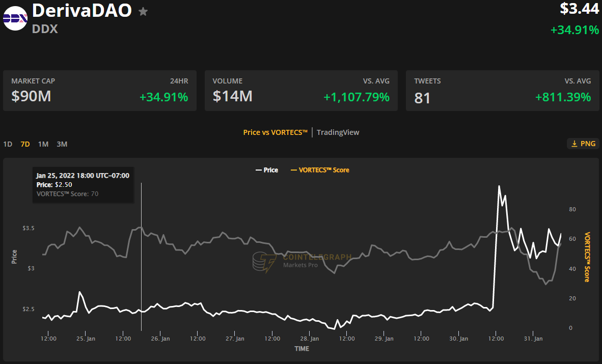602x364 pixels.
Task: Click the price spike peak on chart
Action: tap(499, 186)
